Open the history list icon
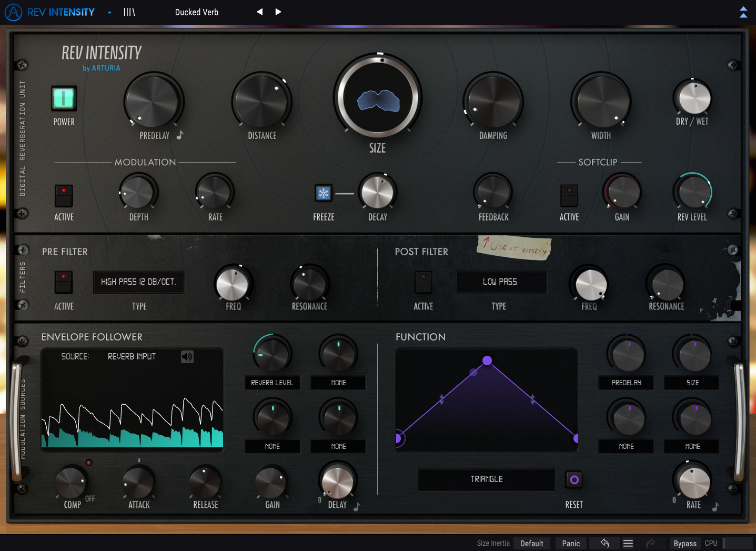756x551 pixels. pyautogui.click(x=628, y=543)
